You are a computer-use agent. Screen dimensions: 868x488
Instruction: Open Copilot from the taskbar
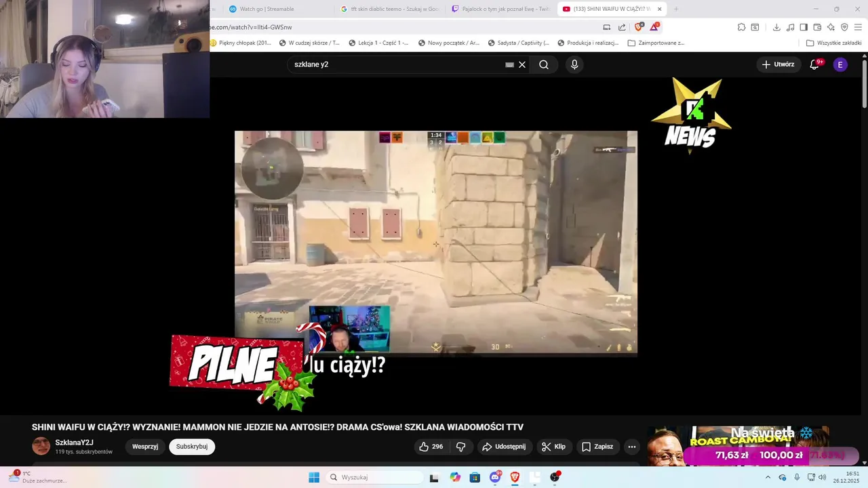[x=455, y=477]
